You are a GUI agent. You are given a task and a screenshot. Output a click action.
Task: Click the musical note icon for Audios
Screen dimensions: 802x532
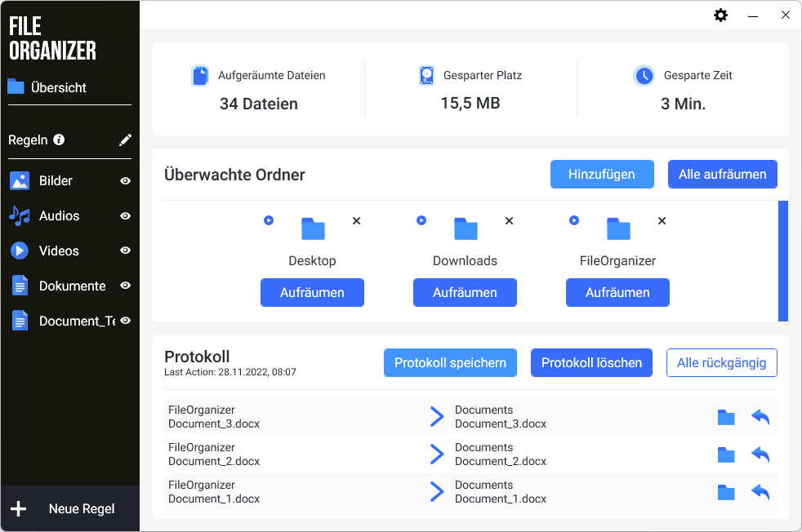(x=19, y=215)
